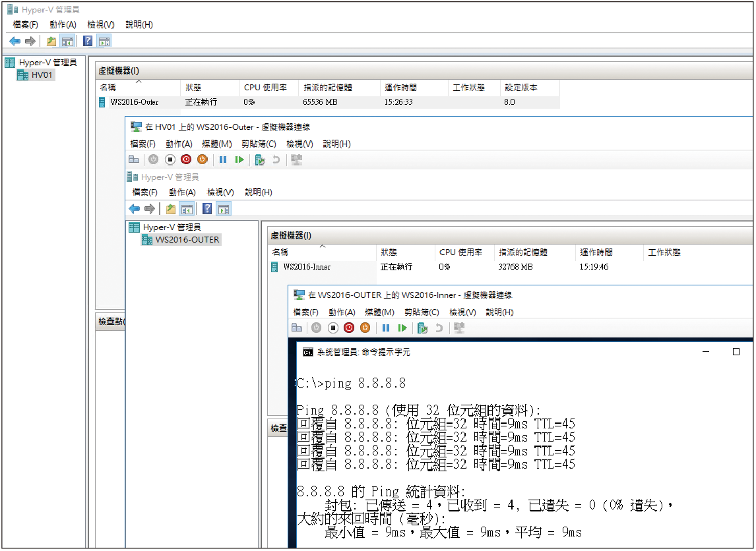Viewport: 756px width, 551px height.
Task: Create a checkpoint of WS2016-Inner
Action: click(x=423, y=328)
